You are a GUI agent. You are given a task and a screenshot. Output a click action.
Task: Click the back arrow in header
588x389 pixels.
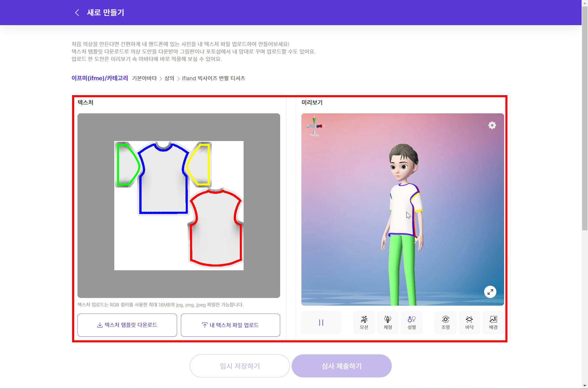77,13
